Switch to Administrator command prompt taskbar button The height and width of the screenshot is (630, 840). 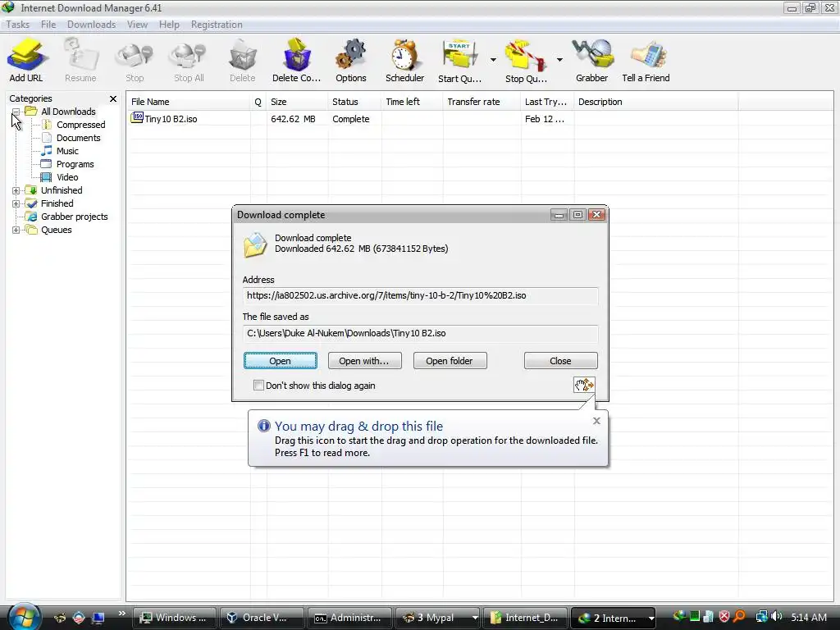[349, 618]
